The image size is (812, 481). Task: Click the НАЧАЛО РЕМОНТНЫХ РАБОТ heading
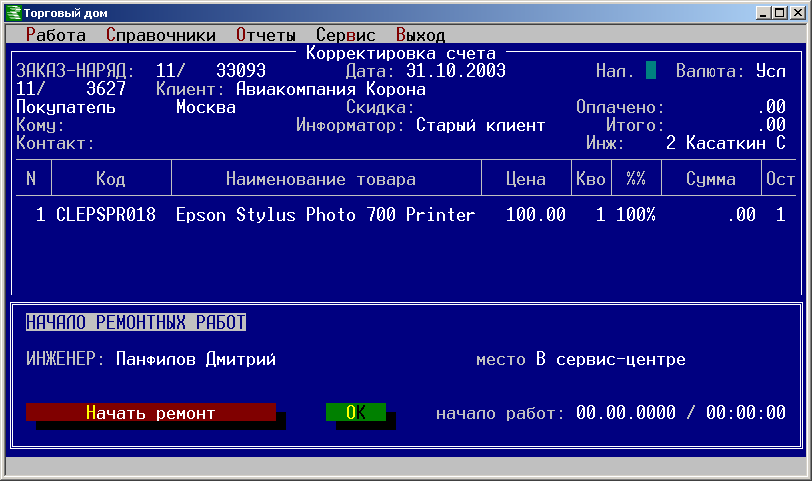point(136,322)
